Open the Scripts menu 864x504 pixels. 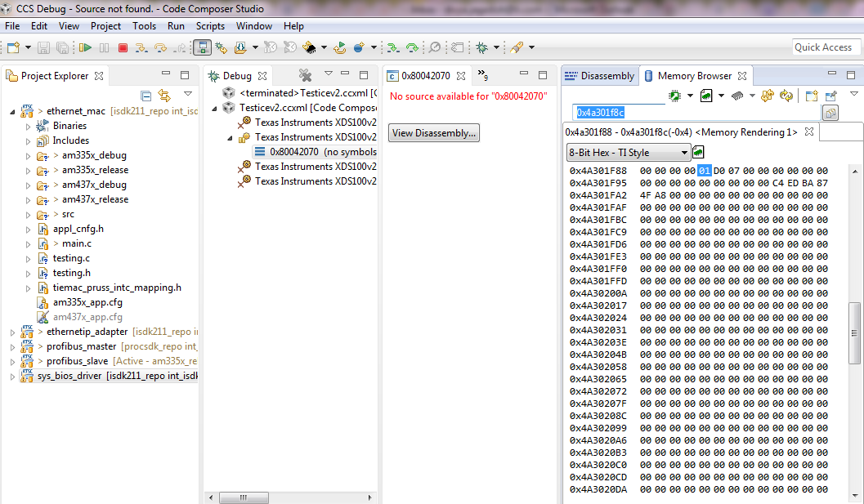pyautogui.click(x=211, y=26)
